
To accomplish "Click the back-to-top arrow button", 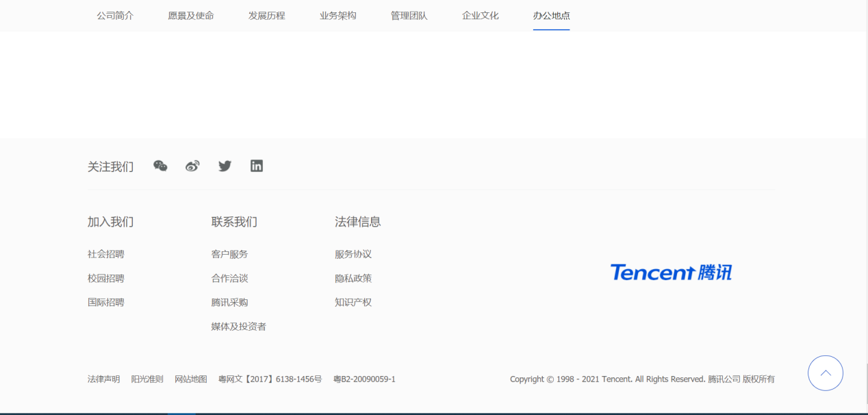I will pos(826,373).
